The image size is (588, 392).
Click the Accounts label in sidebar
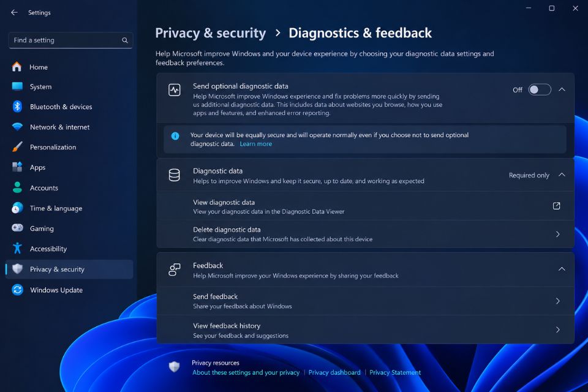44,187
